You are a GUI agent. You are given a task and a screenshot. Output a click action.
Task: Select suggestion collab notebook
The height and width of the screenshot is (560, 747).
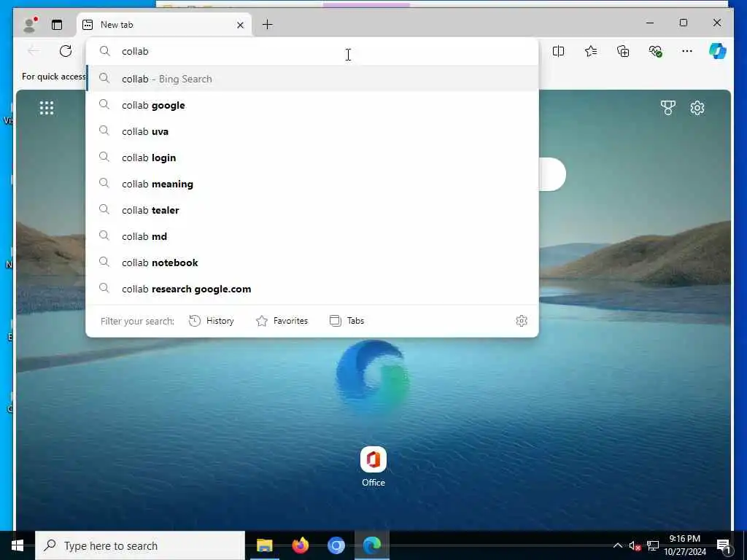tap(312, 262)
